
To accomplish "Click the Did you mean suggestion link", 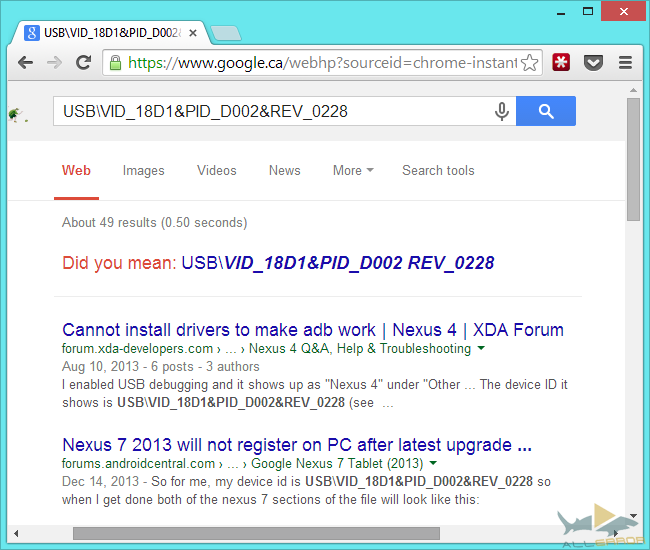I will click(338, 263).
